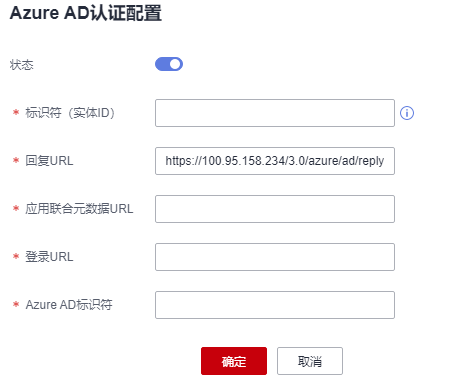Image resolution: width=457 pixels, height=384 pixels.
Task: Click the 登录URL label text
Action: coord(49,257)
